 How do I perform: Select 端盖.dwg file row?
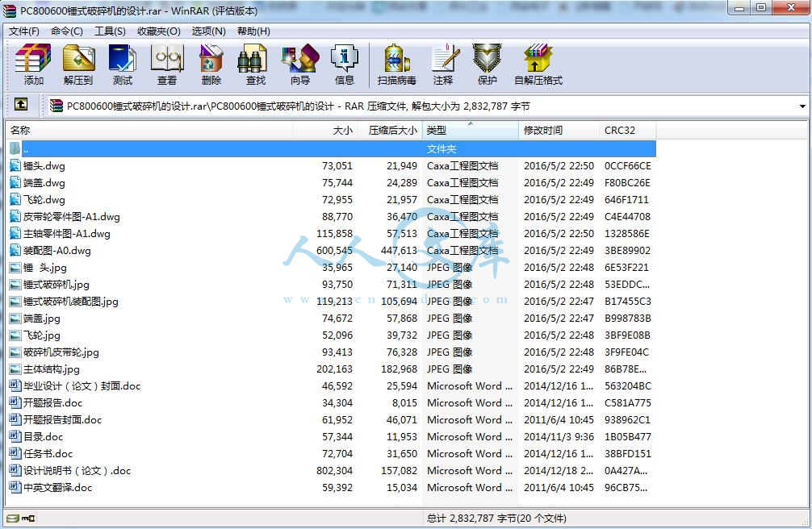coord(332,183)
